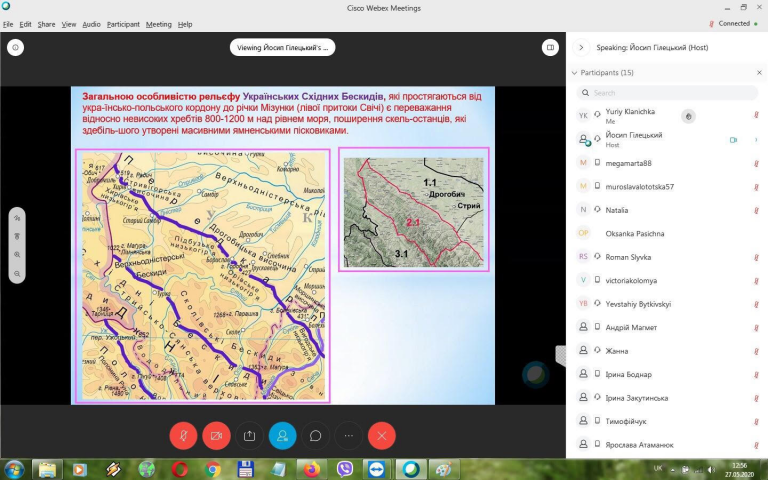The width and height of the screenshot is (768, 480).
Task: Leave meeting with red X button
Action: (382, 435)
